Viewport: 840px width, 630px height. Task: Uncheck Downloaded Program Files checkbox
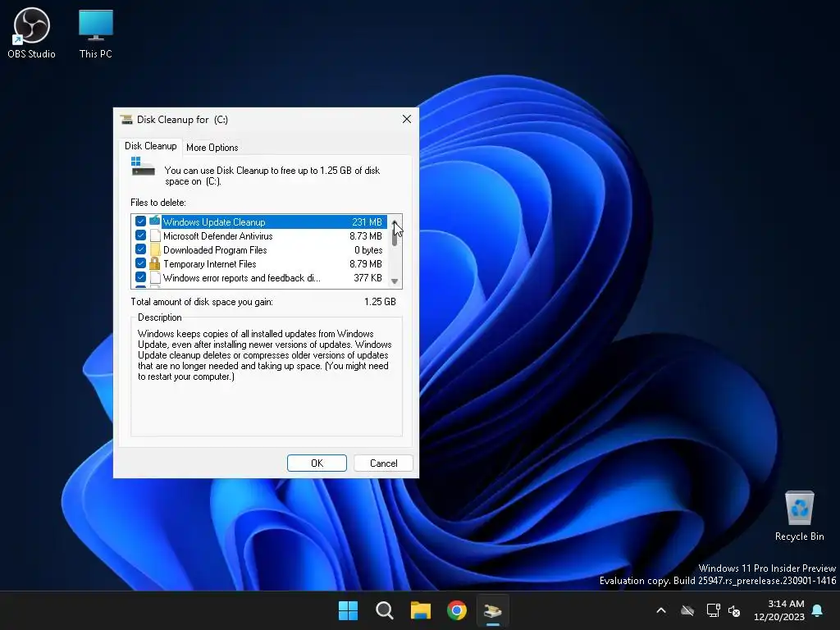[x=140, y=249]
